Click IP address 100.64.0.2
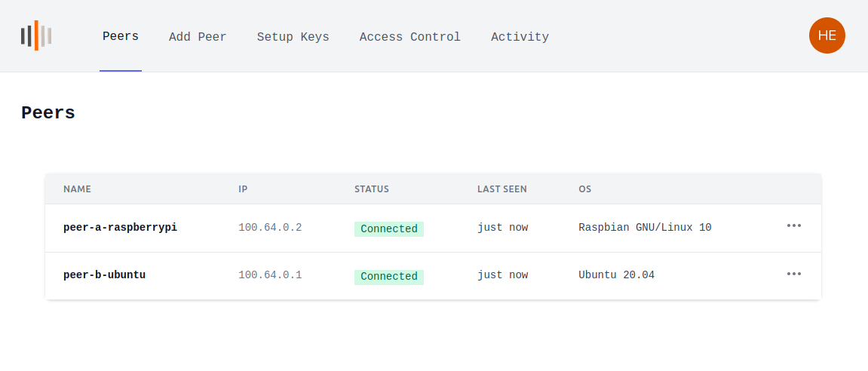This screenshot has height=371, width=868. pos(270,227)
